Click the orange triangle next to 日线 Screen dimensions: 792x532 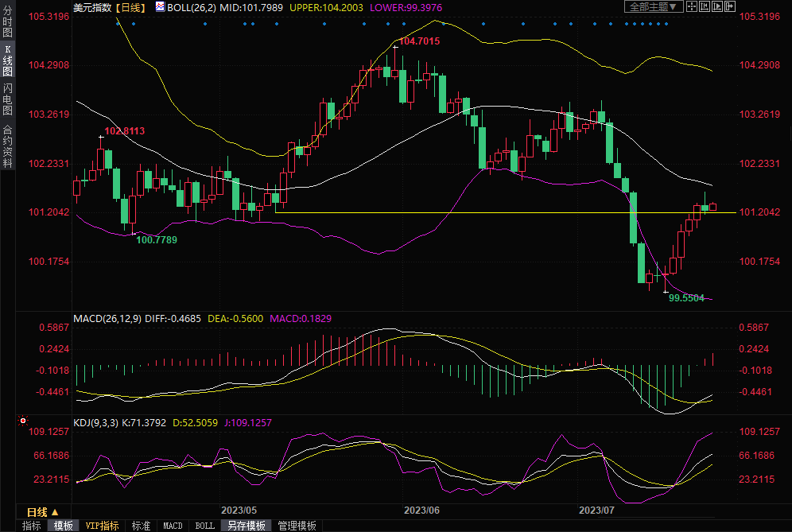click(55, 513)
